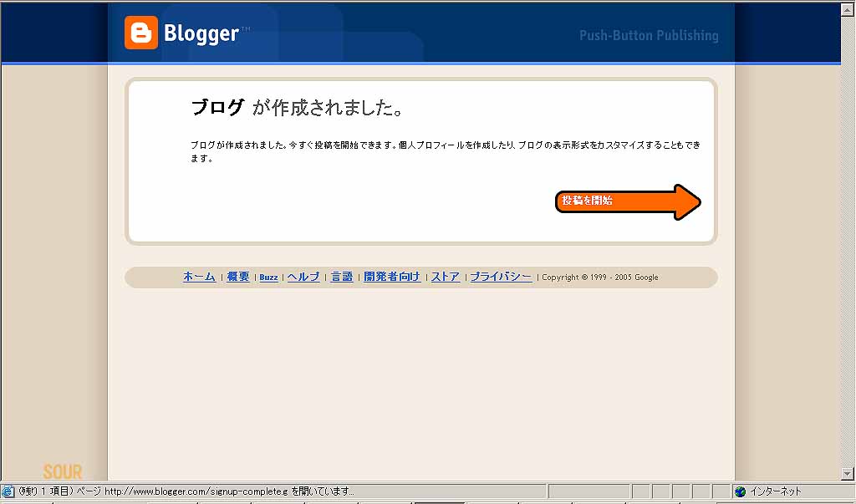Click the インターネット zone label
The height and width of the screenshot is (504, 856).
(x=776, y=491)
